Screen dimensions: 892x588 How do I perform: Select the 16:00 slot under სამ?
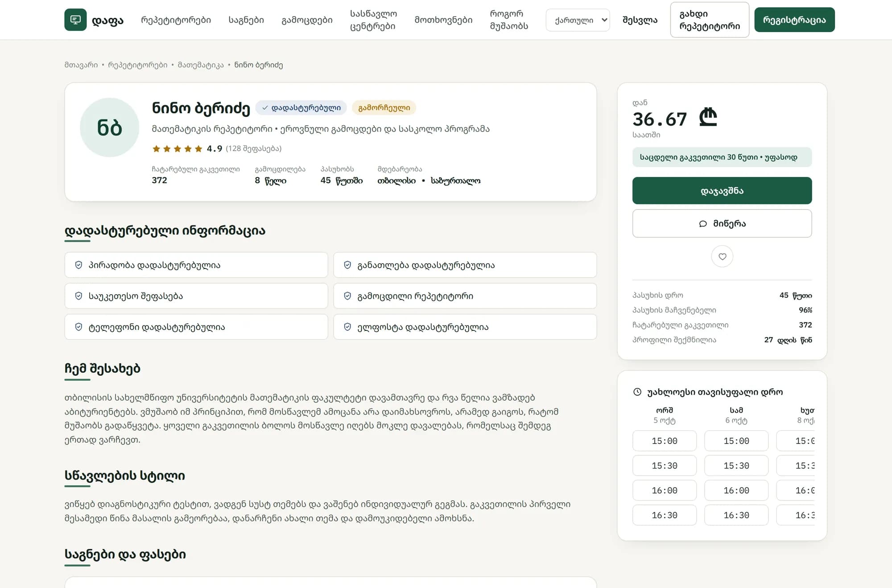[736, 490]
